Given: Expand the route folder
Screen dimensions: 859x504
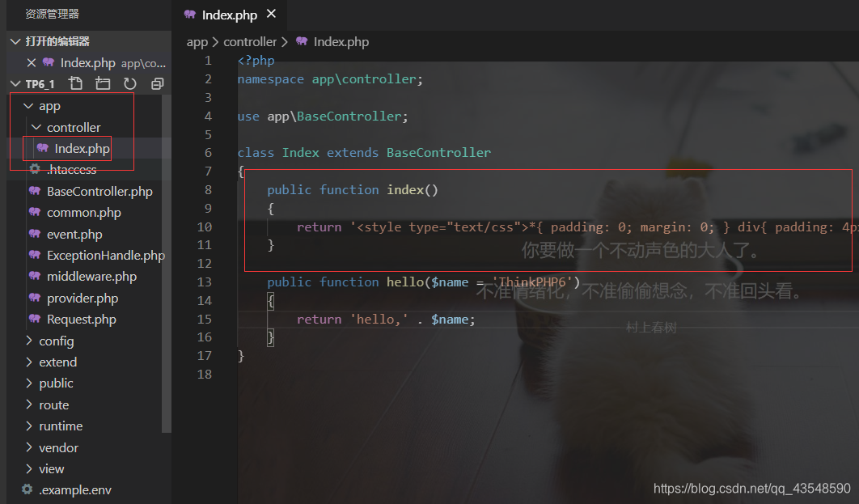Looking at the screenshot, I should pos(29,404).
